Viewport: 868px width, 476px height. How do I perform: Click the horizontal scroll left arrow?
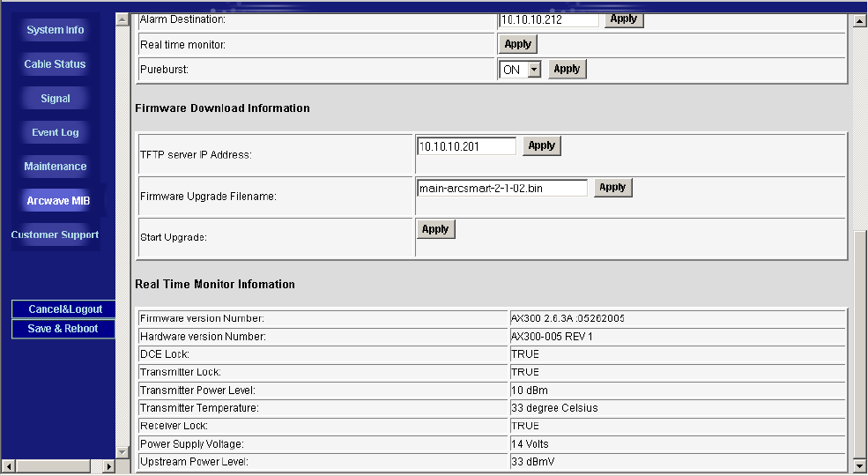[8, 466]
